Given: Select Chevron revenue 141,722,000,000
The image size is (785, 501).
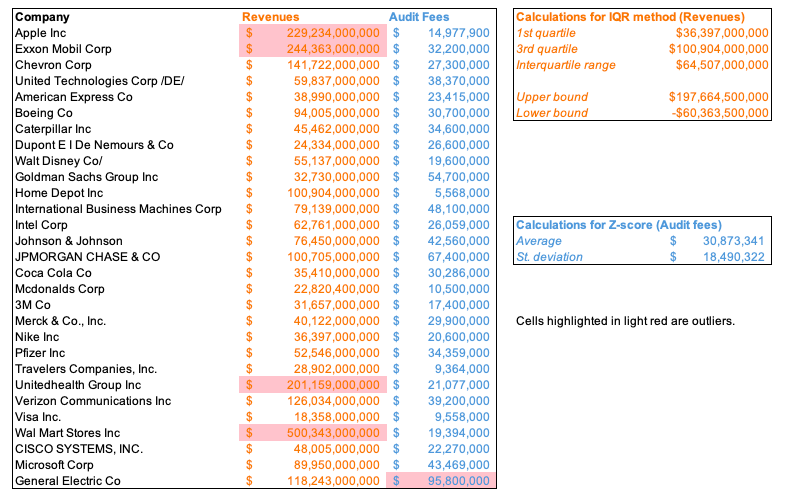Looking at the screenshot, I should click(x=333, y=65).
